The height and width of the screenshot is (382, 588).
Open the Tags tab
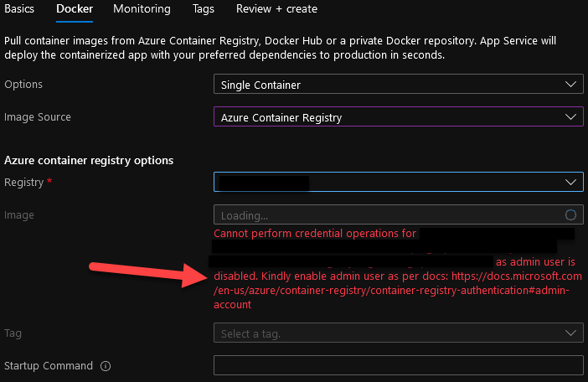tap(203, 9)
